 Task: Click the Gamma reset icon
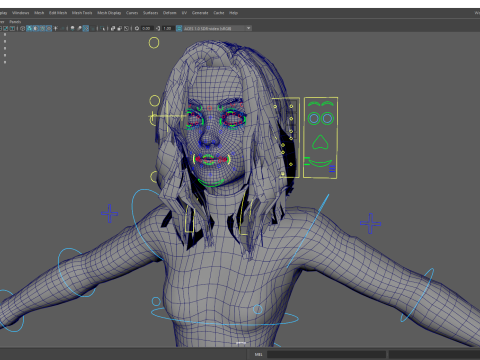click(x=157, y=28)
